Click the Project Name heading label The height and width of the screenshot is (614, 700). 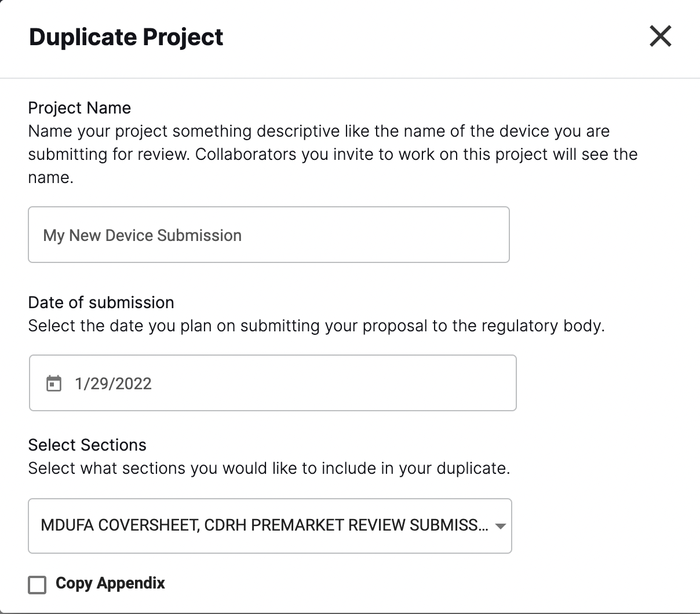(79, 108)
